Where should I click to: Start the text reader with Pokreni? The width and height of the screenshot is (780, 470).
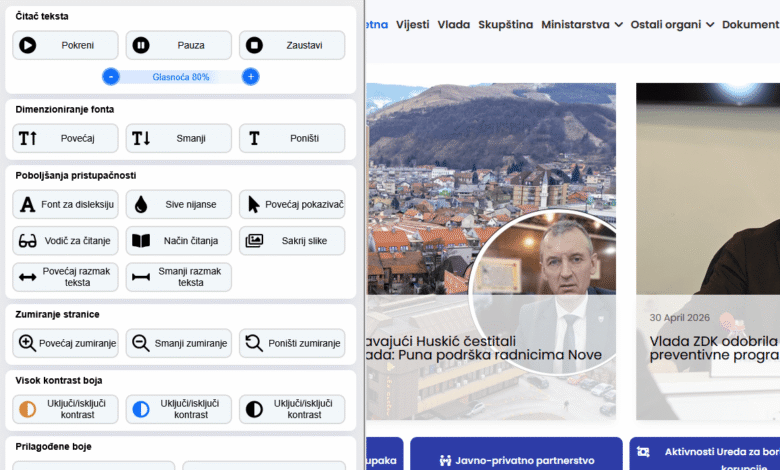(65, 45)
